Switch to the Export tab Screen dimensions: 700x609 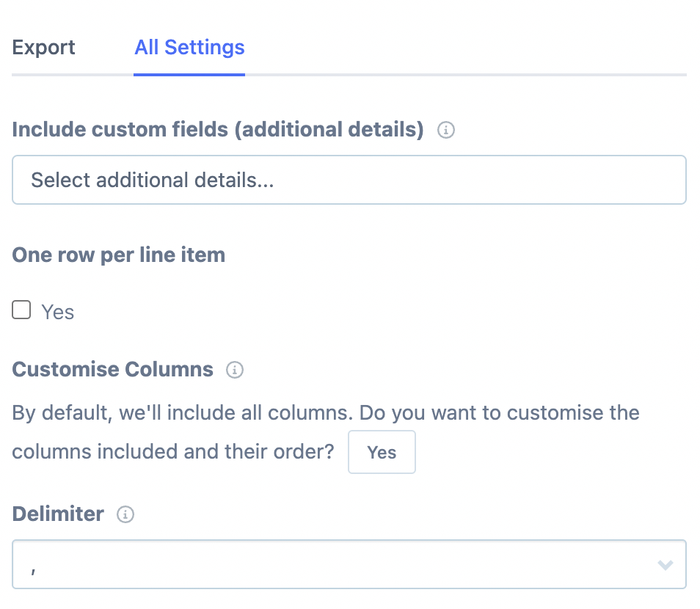pos(44,48)
